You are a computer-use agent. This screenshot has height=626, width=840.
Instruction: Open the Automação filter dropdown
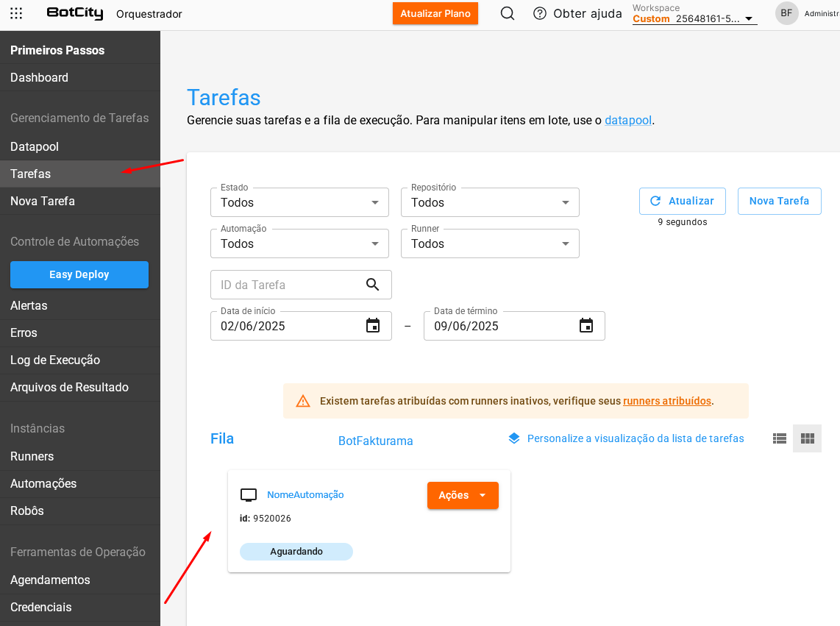tap(299, 243)
